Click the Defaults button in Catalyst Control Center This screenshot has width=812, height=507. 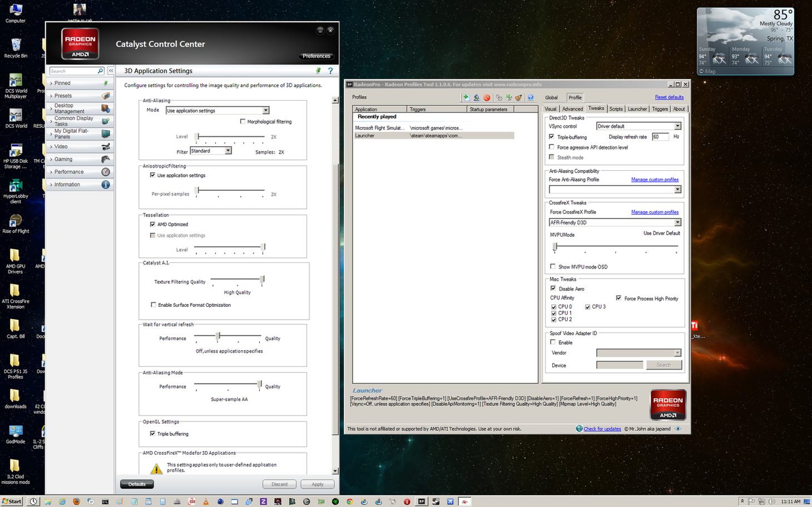click(137, 484)
